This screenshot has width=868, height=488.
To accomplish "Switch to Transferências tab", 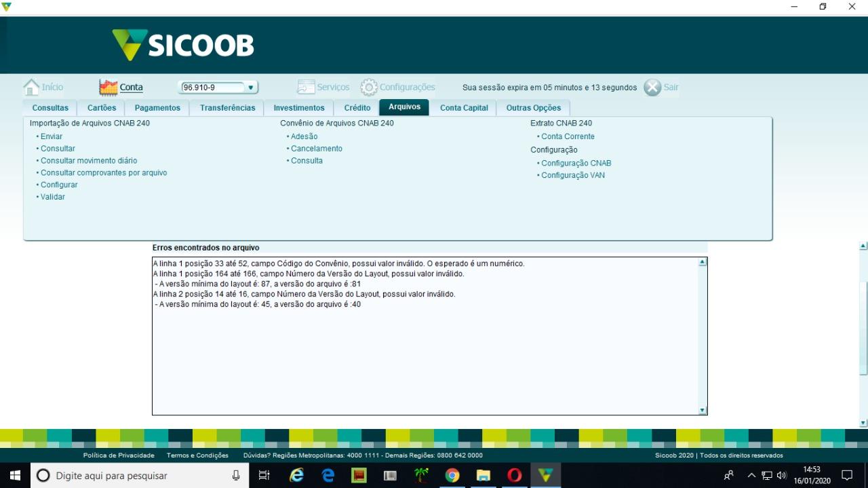I will (x=228, y=108).
